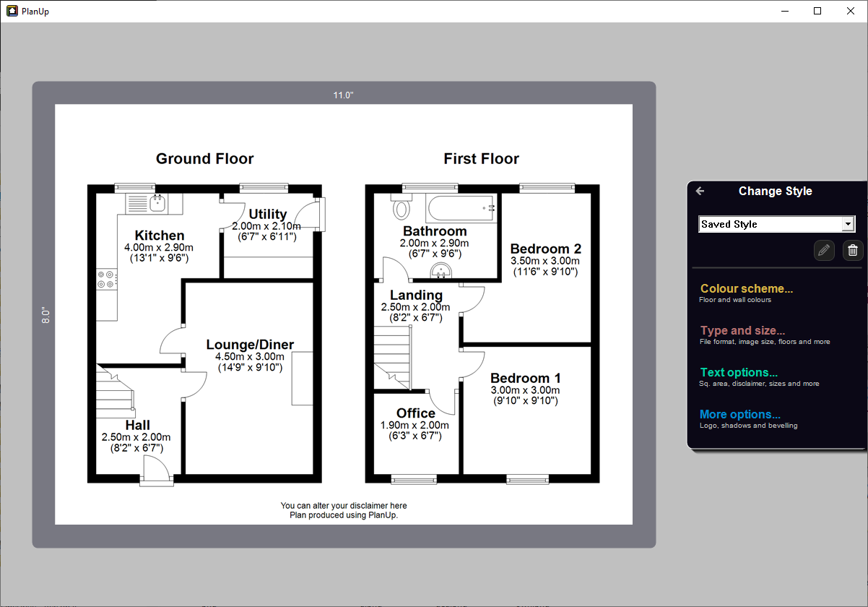
Task: Click Office dimensions 1.90m x 2.00m
Action: click(x=415, y=426)
